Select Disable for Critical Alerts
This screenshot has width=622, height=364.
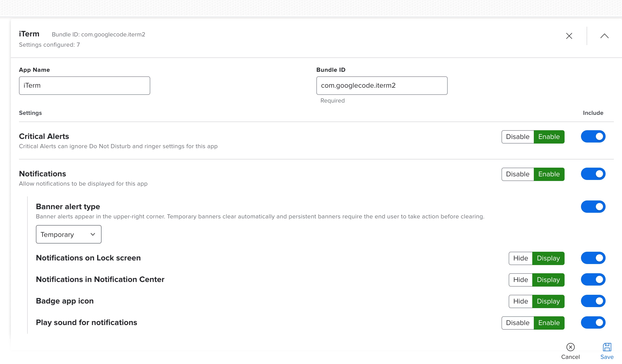[x=518, y=137]
